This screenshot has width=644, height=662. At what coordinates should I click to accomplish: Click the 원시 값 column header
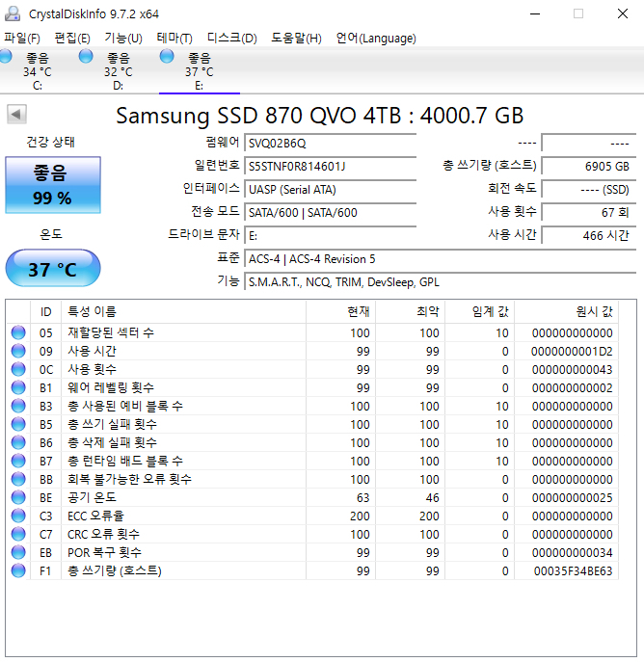pos(566,311)
